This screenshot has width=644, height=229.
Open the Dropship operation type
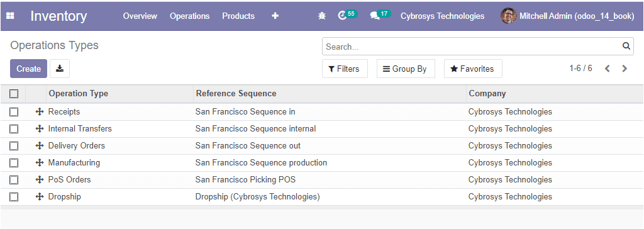tap(65, 196)
